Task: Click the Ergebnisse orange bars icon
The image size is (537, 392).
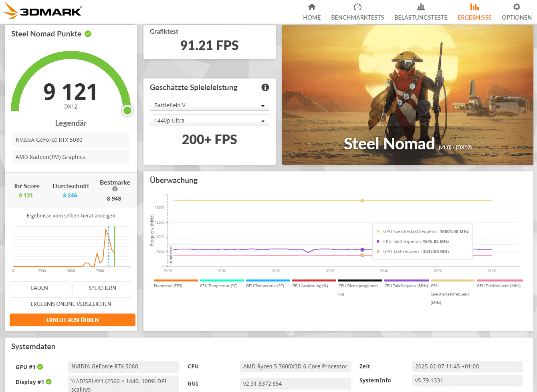Action: (x=474, y=7)
